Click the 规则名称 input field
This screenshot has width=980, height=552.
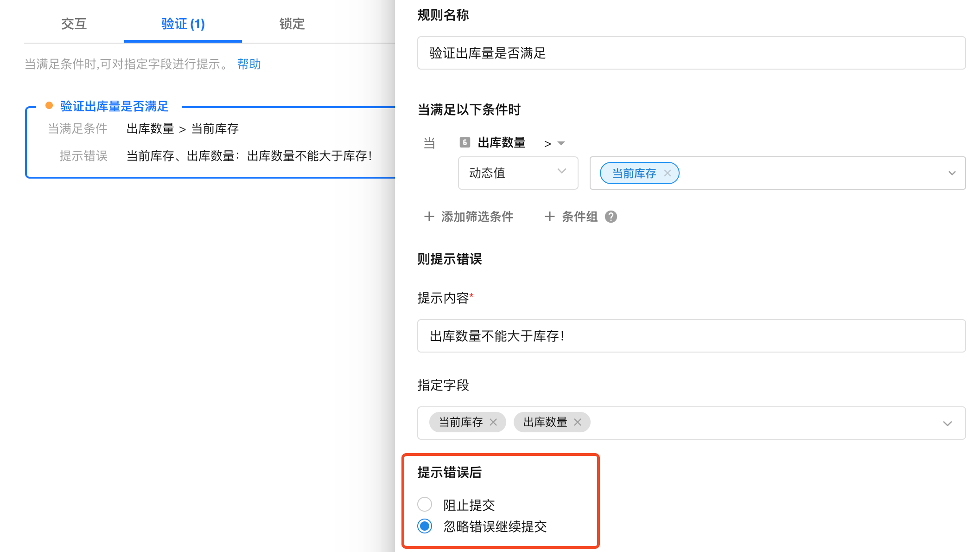coord(691,53)
